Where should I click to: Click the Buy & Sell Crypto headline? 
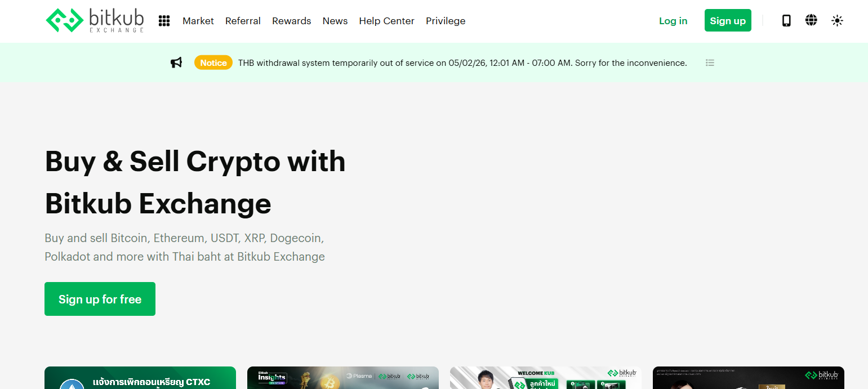[x=195, y=182]
